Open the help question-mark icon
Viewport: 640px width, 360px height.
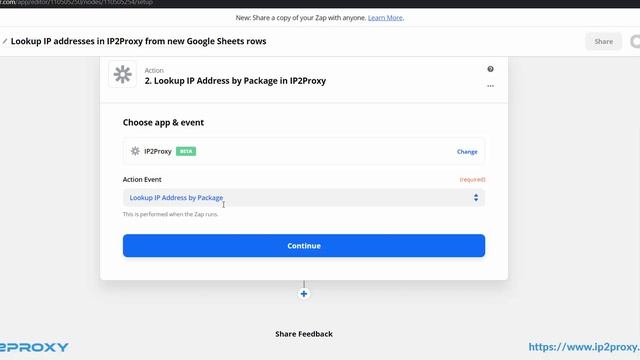[490, 69]
